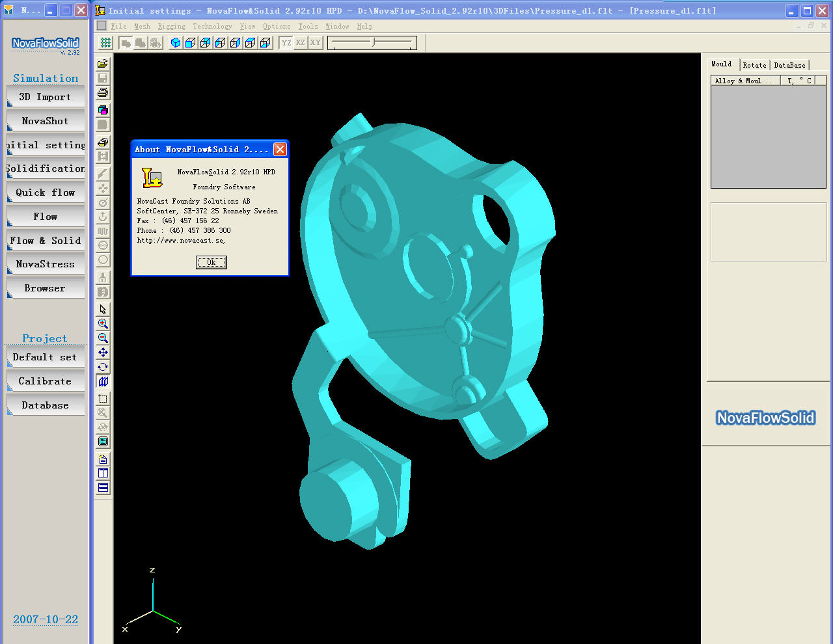Open the Flow & Solid module
This screenshot has width=833, height=644.
[x=46, y=241]
